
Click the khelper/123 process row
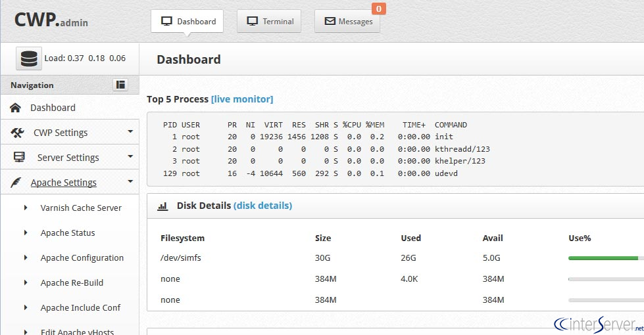tap(324, 161)
